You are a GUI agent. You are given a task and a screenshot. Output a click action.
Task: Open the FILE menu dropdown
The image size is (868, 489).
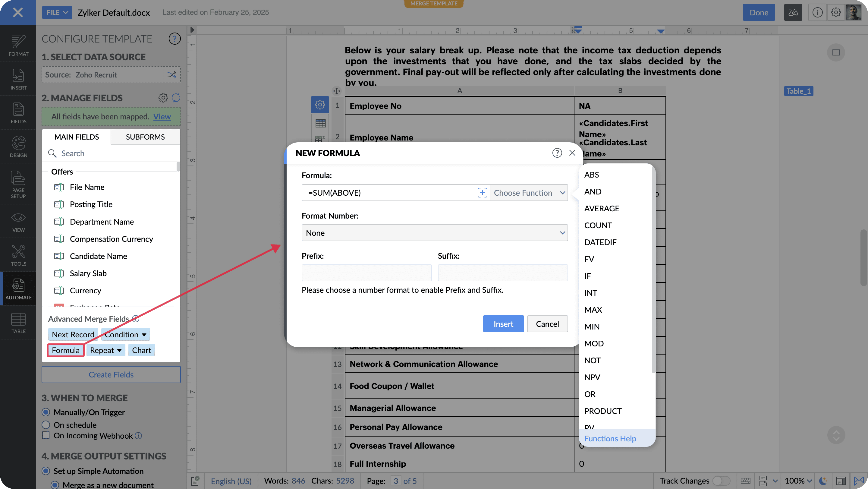click(x=57, y=12)
